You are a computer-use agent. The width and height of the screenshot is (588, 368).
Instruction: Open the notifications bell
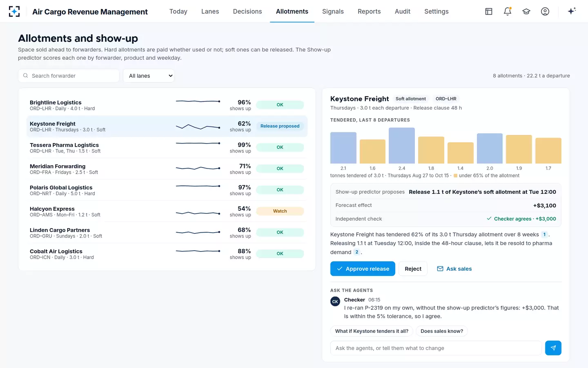point(508,11)
